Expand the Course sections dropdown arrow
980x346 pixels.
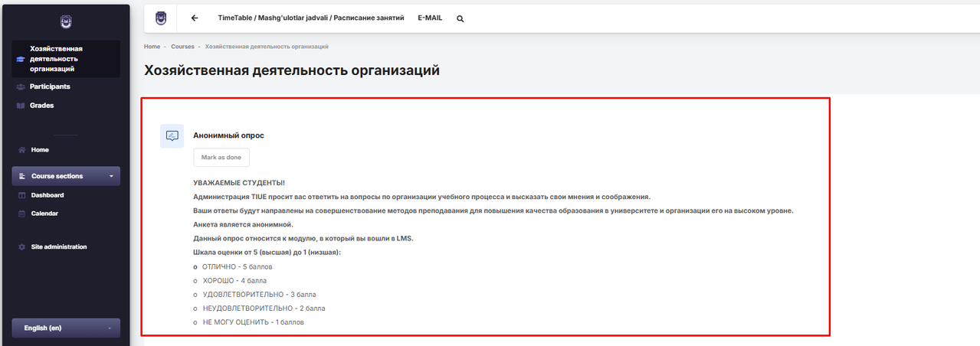[x=111, y=176]
